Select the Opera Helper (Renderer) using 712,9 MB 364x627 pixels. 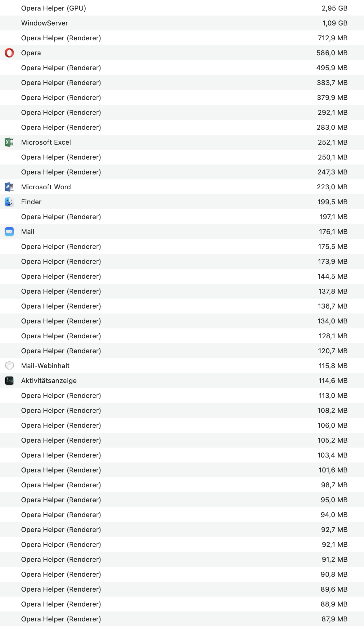coord(61,38)
